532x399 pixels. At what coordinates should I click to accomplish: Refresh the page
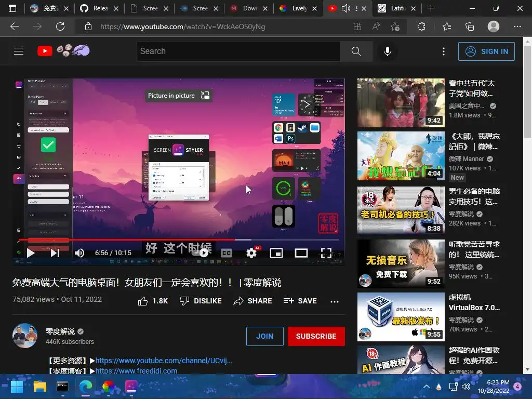click(60, 26)
